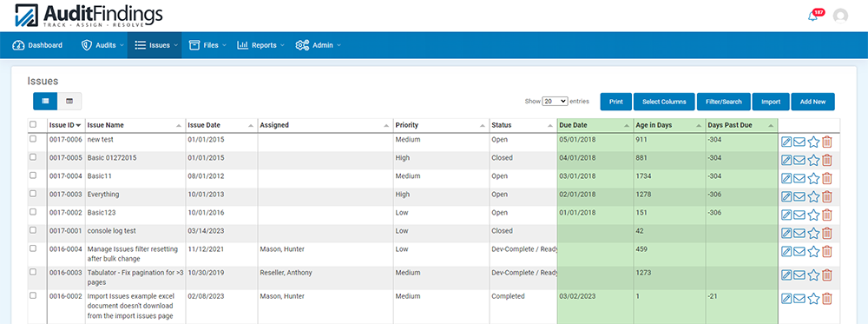Select the checkbox for issue 0017-0004
The width and height of the screenshot is (868, 324).
[x=33, y=175]
